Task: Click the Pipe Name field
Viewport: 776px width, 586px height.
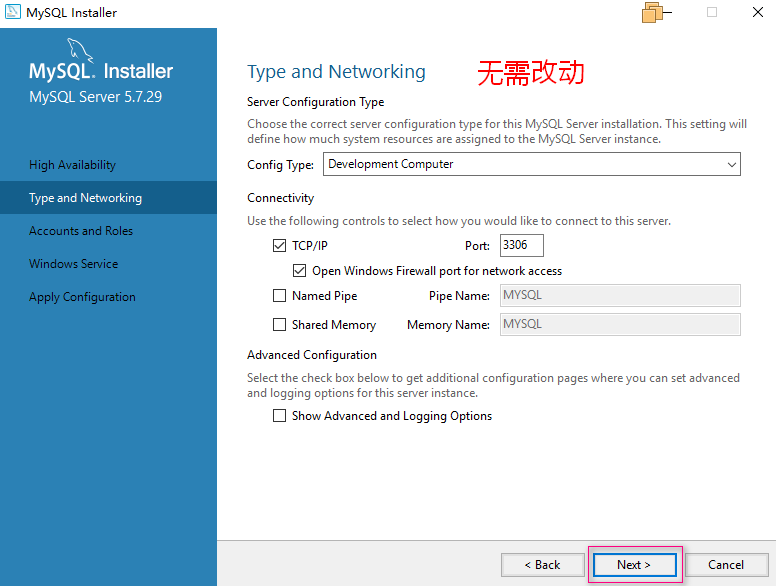Action: click(x=620, y=295)
